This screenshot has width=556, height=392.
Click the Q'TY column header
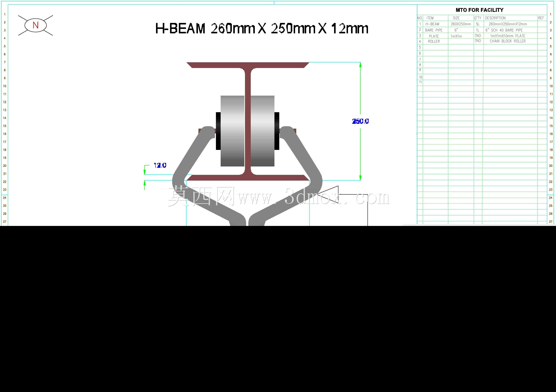click(x=478, y=18)
